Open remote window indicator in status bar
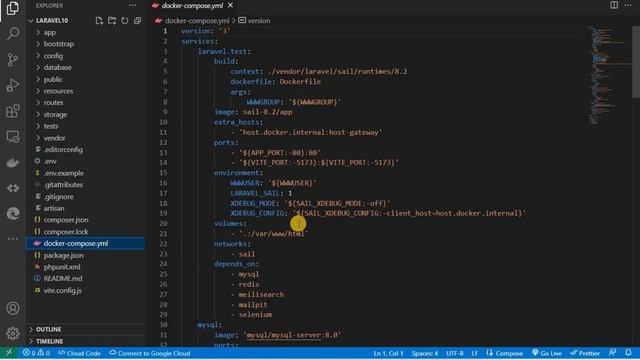The width and height of the screenshot is (640, 360). pos(9,353)
